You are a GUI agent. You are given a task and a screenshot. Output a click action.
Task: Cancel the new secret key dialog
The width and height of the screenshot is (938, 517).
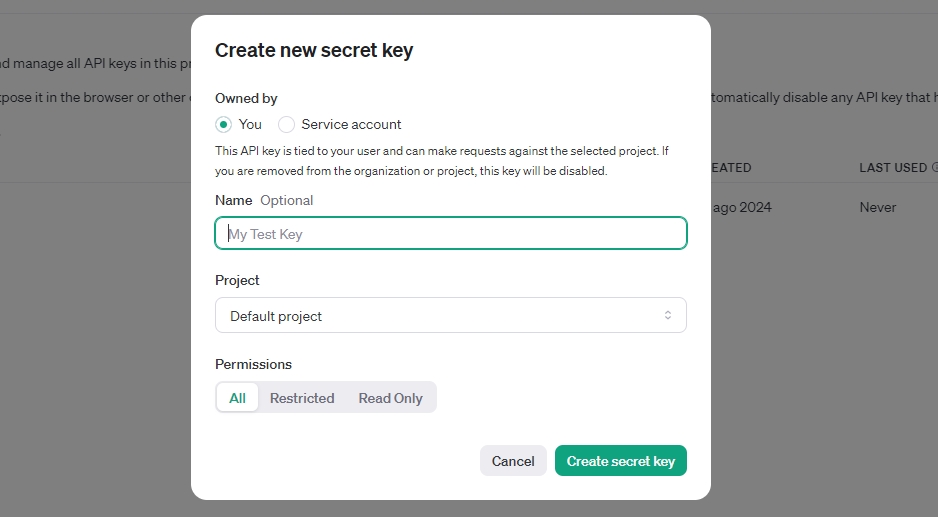pos(513,461)
